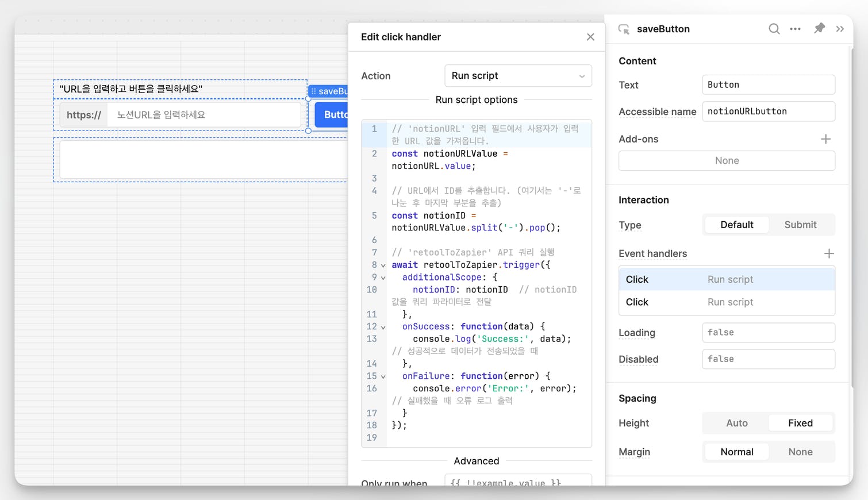Click the blue Button on canvas
Screen dimensions: 868x500
click(x=332, y=115)
